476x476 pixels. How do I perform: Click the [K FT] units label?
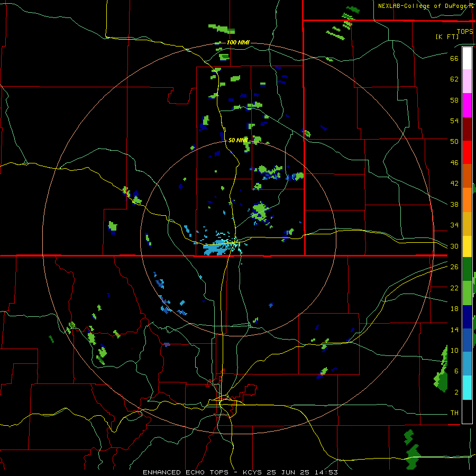click(447, 36)
